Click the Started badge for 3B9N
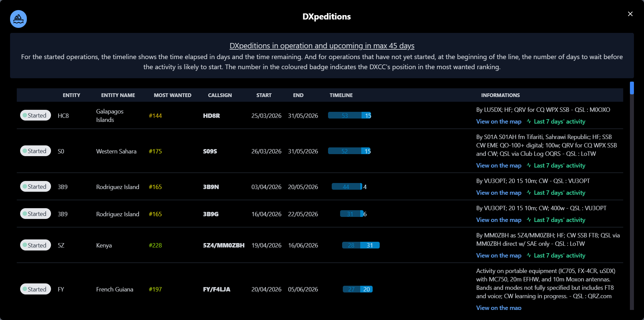This screenshot has width=644, height=320. pyautogui.click(x=36, y=186)
